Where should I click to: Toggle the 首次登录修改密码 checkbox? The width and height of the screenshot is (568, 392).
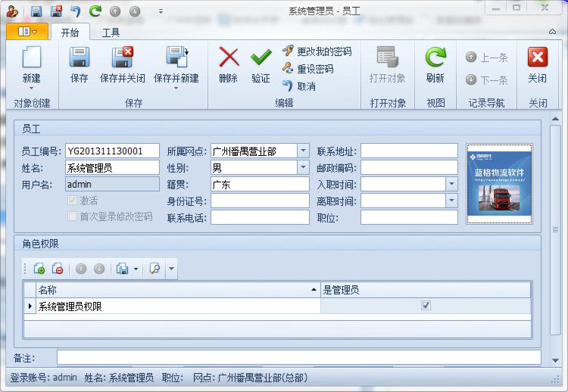(73, 216)
